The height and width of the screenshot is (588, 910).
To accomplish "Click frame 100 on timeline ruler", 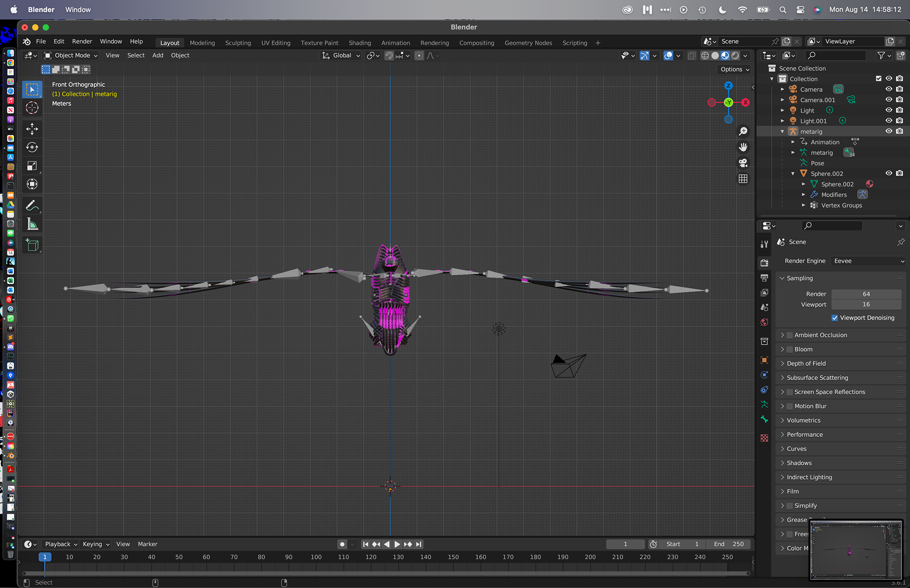I will coord(316,557).
